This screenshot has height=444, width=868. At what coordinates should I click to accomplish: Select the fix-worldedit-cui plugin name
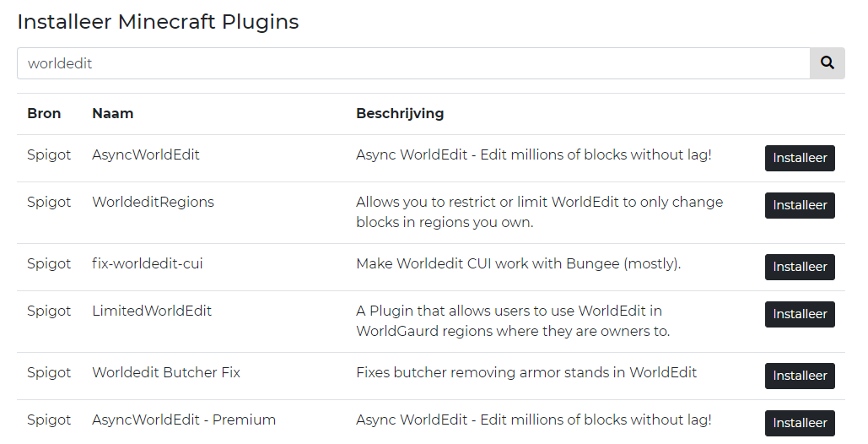pos(147,263)
